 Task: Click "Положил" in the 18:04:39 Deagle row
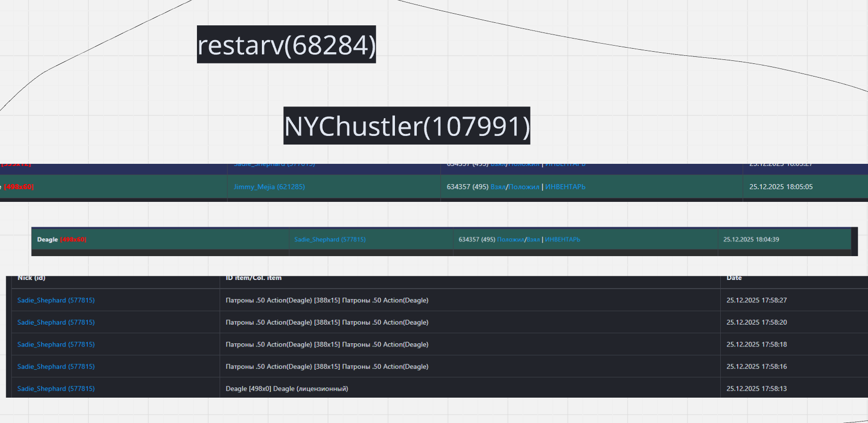click(x=510, y=239)
